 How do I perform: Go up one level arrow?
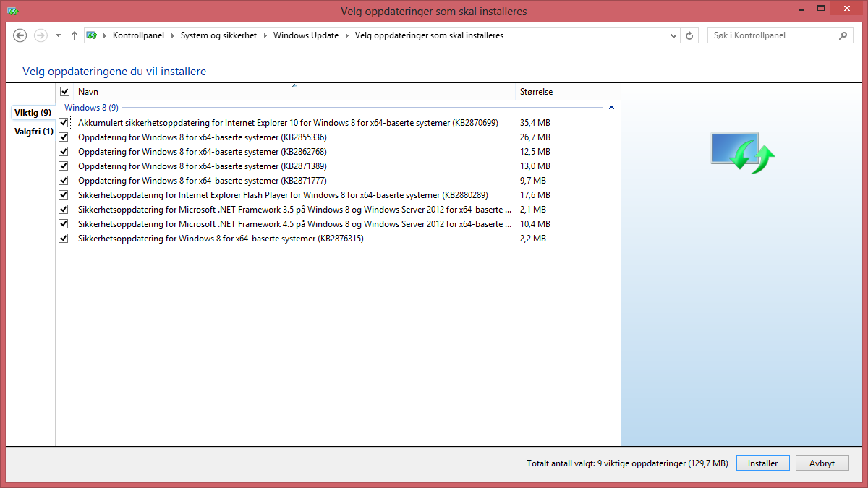[x=74, y=35]
